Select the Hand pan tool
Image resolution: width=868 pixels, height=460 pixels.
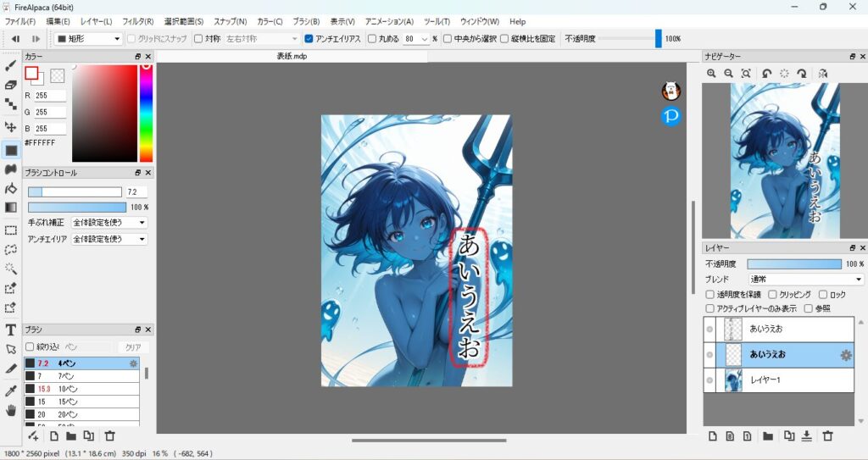pos(10,410)
